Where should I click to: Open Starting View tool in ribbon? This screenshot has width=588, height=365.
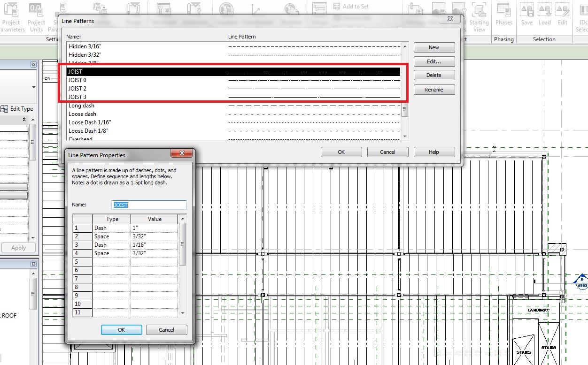click(x=479, y=17)
